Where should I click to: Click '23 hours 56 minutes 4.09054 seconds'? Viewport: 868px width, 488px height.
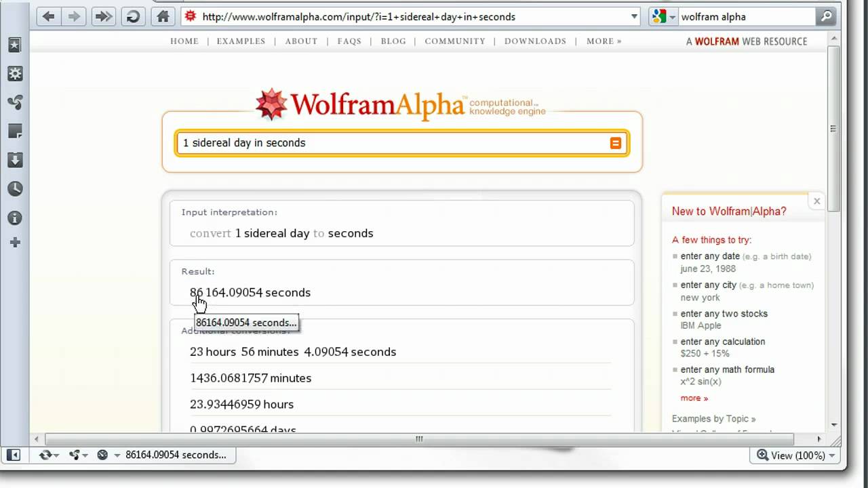293,352
